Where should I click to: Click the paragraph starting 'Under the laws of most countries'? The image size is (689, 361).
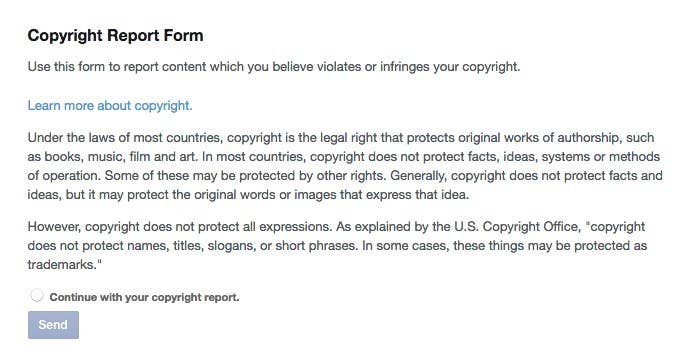tap(345, 166)
